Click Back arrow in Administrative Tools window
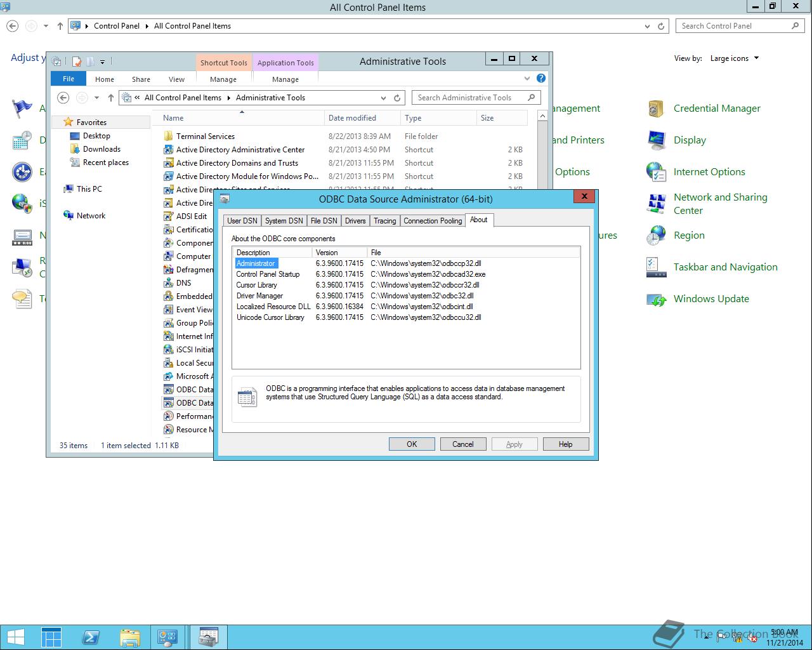This screenshot has width=812, height=650. (x=63, y=98)
